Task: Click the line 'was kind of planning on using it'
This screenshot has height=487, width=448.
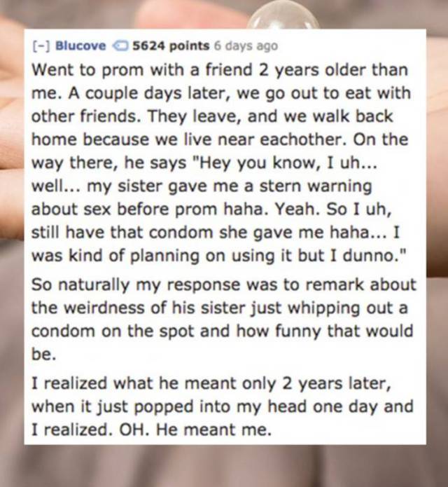Action: coord(218,256)
